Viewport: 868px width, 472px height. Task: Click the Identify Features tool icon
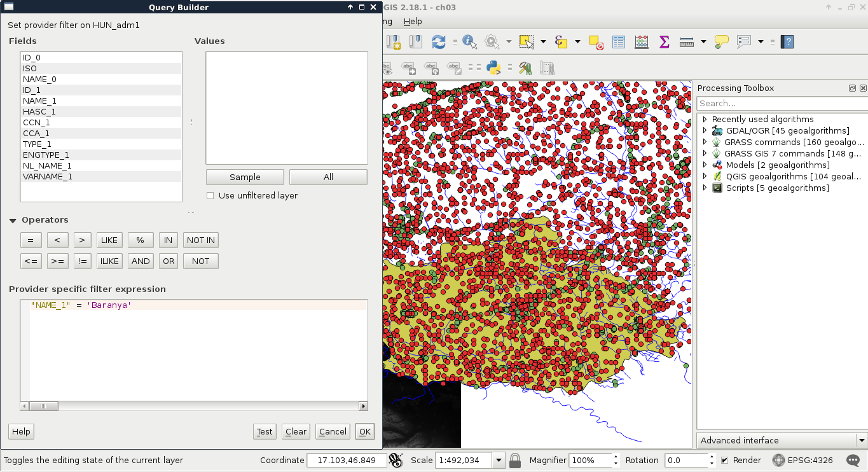pos(469,42)
